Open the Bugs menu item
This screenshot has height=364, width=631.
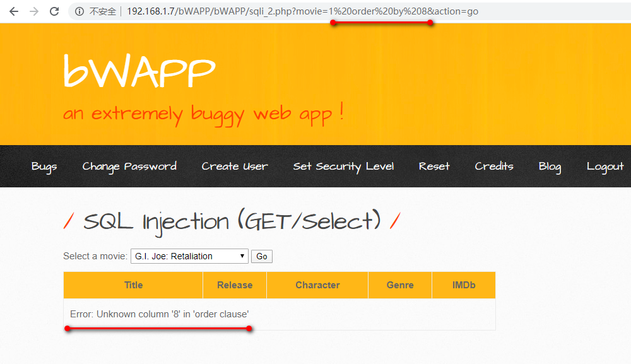click(x=44, y=167)
